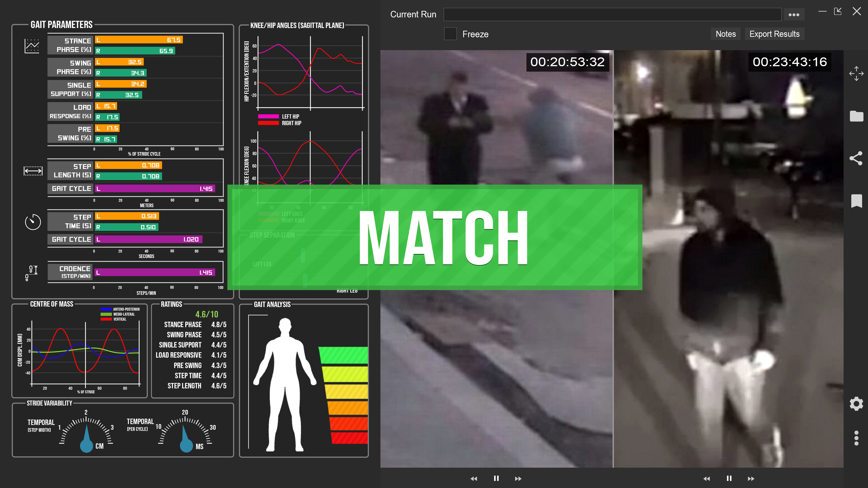Select the Load Responsive 4.1/5 rating row
This screenshot has width=868, height=488.
click(191, 355)
